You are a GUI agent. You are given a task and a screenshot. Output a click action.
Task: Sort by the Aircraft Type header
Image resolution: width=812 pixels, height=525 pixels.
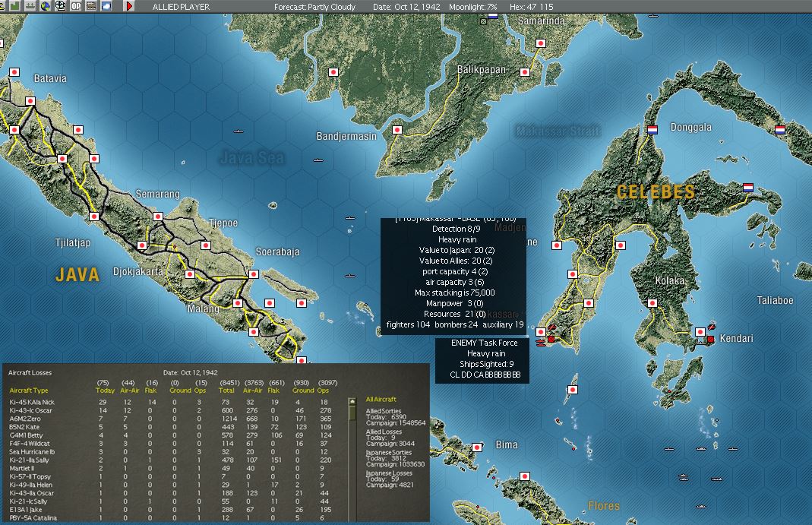click(x=29, y=391)
